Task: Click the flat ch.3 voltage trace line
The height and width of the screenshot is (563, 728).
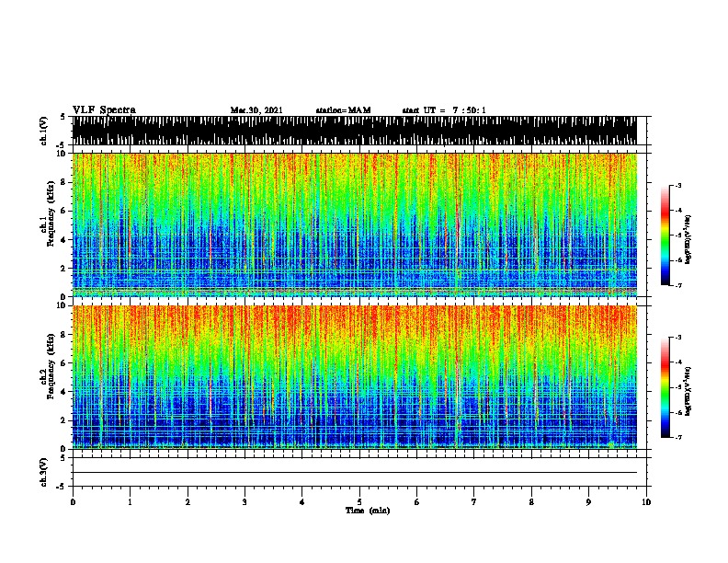Action: pos(354,473)
